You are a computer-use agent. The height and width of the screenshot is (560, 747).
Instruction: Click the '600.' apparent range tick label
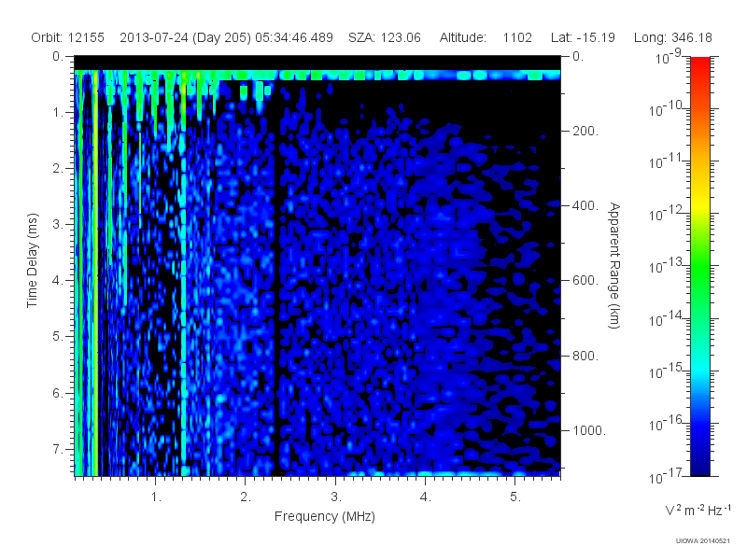click(x=585, y=281)
